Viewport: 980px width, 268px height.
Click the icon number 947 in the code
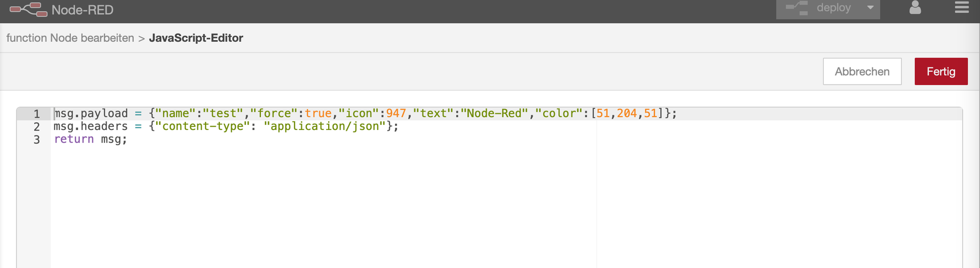(396, 113)
